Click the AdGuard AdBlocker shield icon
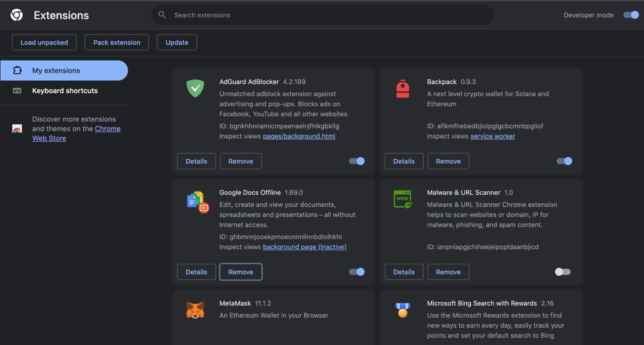644x345 pixels. pyautogui.click(x=195, y=88)
